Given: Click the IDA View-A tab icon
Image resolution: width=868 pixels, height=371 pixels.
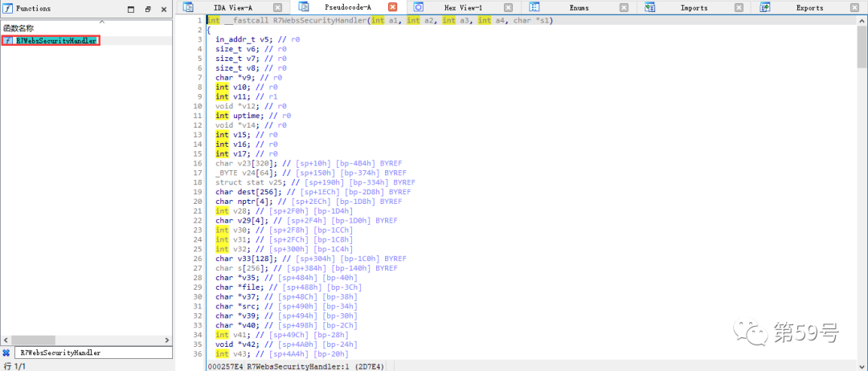Looking at the screenshot, I should (x=188, y=8).
